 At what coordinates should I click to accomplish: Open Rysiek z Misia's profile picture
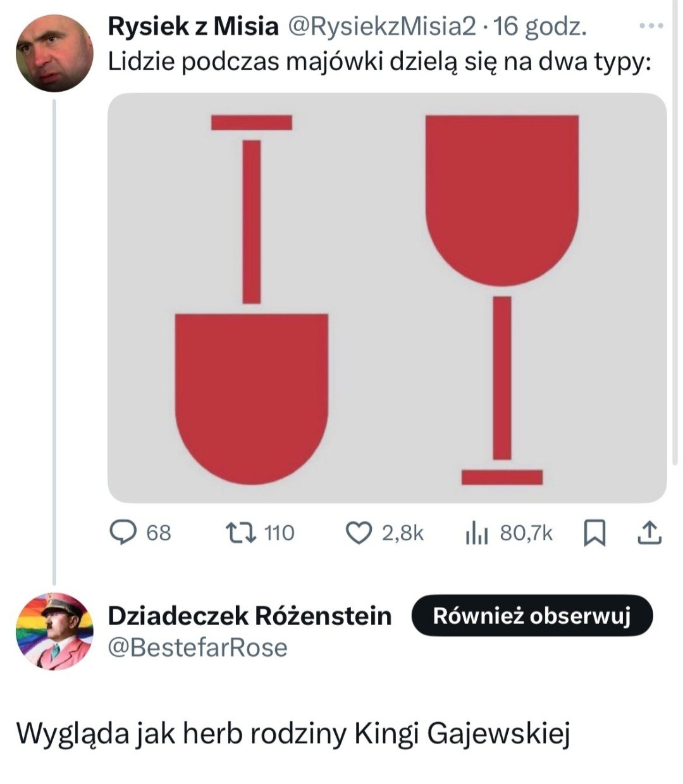(x=54, y=53)
